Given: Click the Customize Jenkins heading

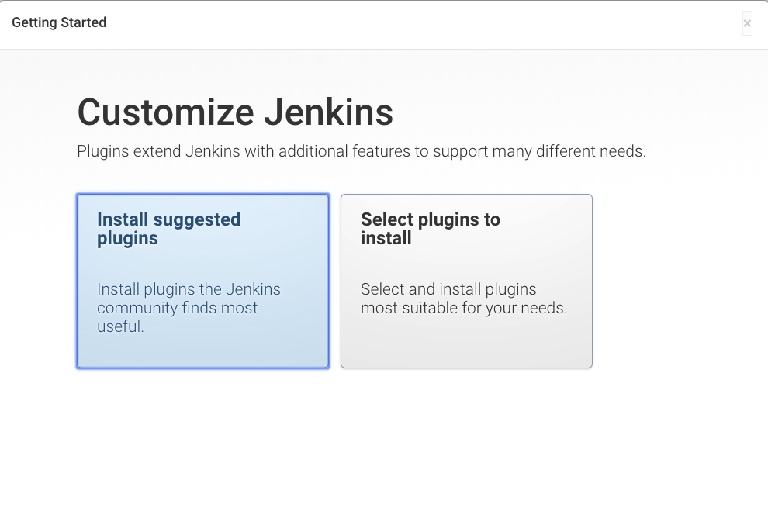Looking at the screenshot, I should [x=235, y=112].
